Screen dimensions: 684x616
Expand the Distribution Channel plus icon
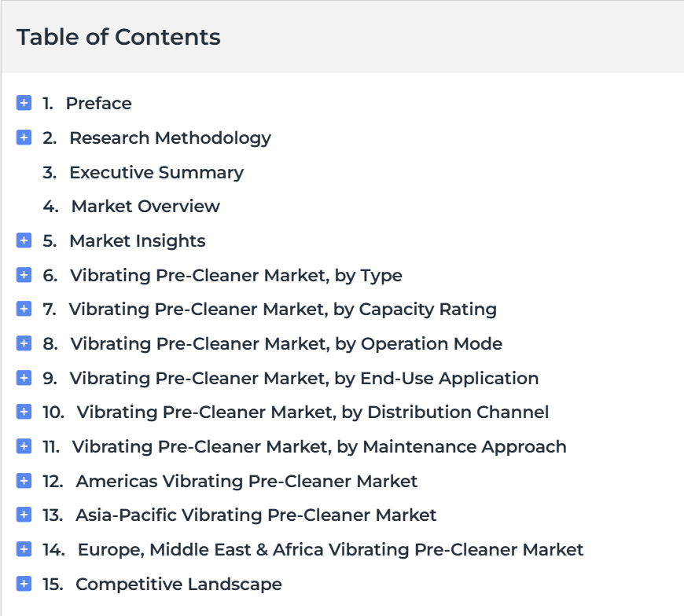pyautogui.click(x=24, y=412)
